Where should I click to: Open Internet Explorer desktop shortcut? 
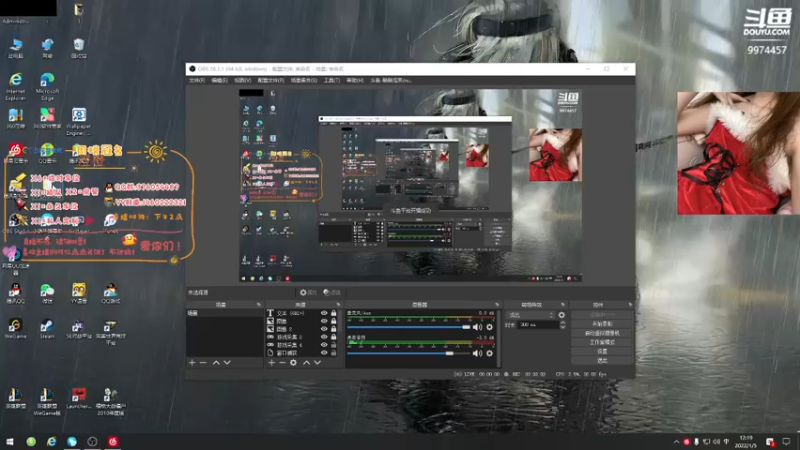(x=15, y=86)
